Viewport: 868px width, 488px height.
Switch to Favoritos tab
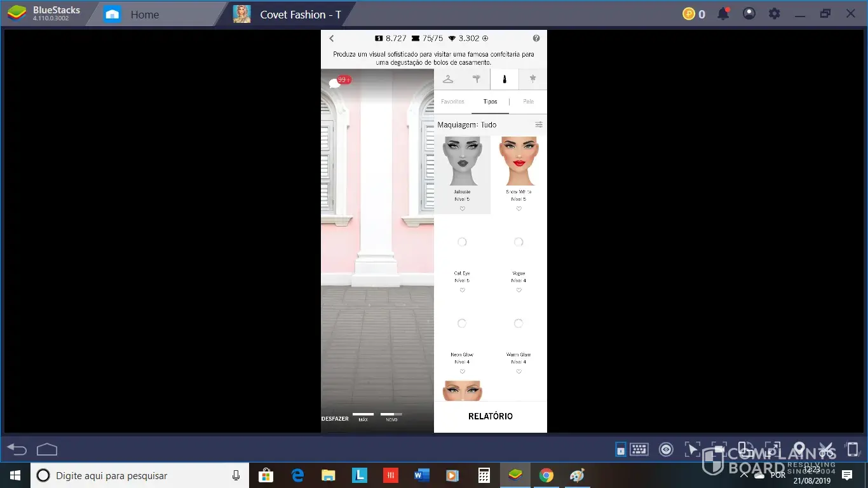pyautogui.click(x=452, y=102)
